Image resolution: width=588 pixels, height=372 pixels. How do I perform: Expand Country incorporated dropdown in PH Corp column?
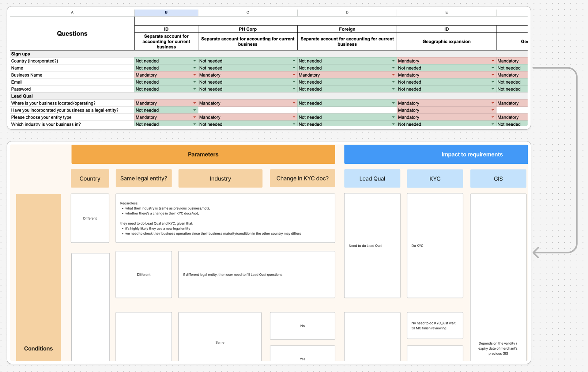click(x=294, y=61)
